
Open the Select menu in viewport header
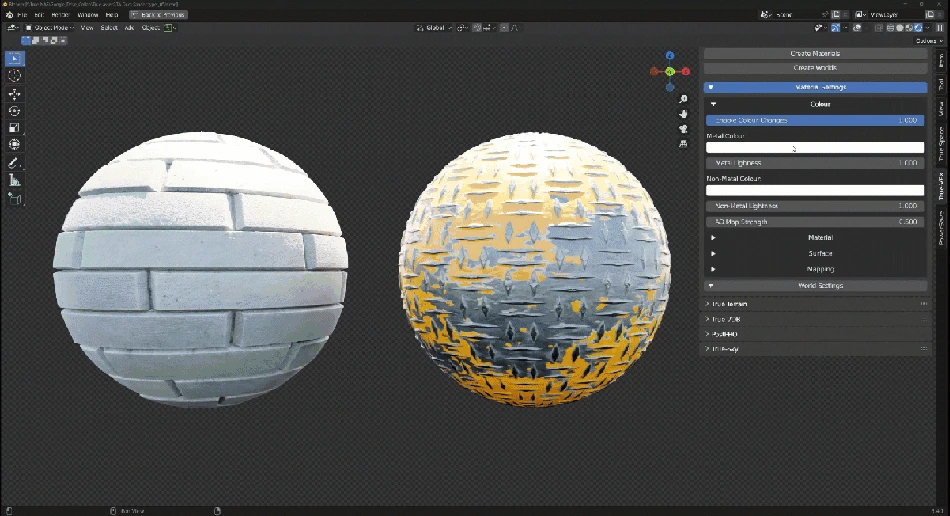109,28
